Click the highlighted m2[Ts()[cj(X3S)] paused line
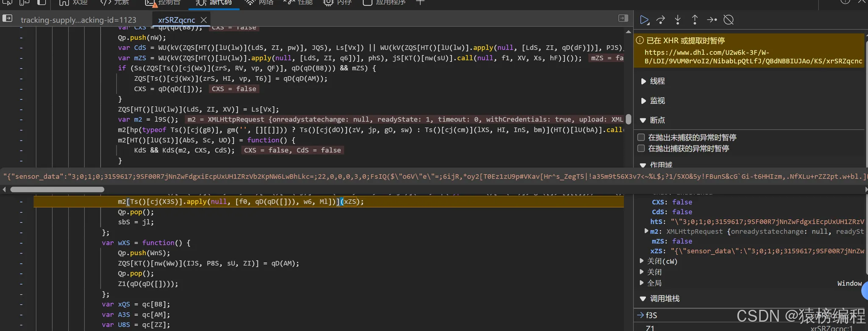This screenshot has width=868, height=331. pyautogui.click(x=328, y=201)
